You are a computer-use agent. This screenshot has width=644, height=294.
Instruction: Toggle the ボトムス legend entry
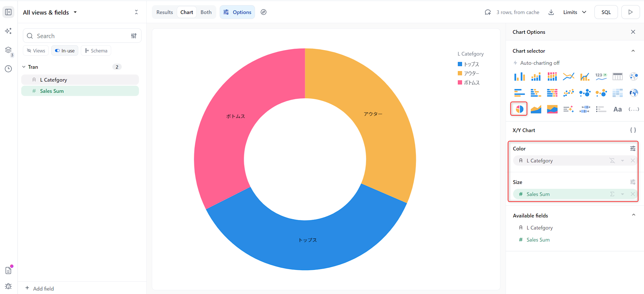pos(469,83)
